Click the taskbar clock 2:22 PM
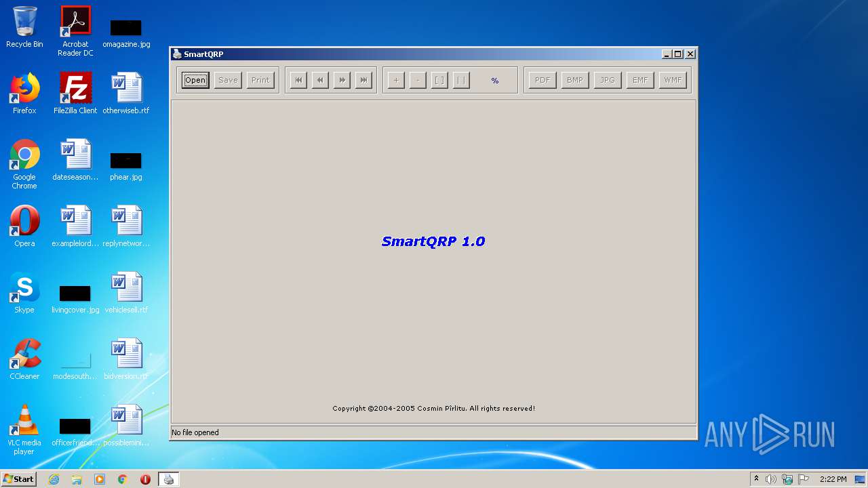Screen dimensions: 868x488 coord(833,479)
